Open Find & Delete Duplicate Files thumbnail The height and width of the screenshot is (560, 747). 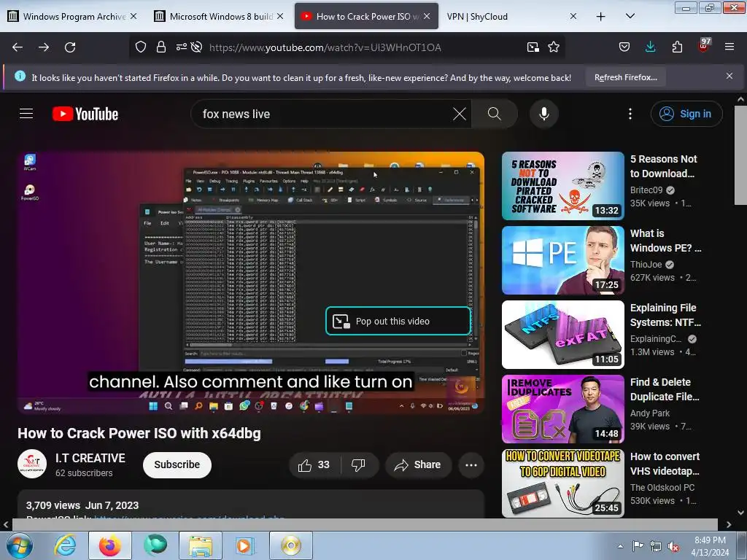click(x=563, y=408)
